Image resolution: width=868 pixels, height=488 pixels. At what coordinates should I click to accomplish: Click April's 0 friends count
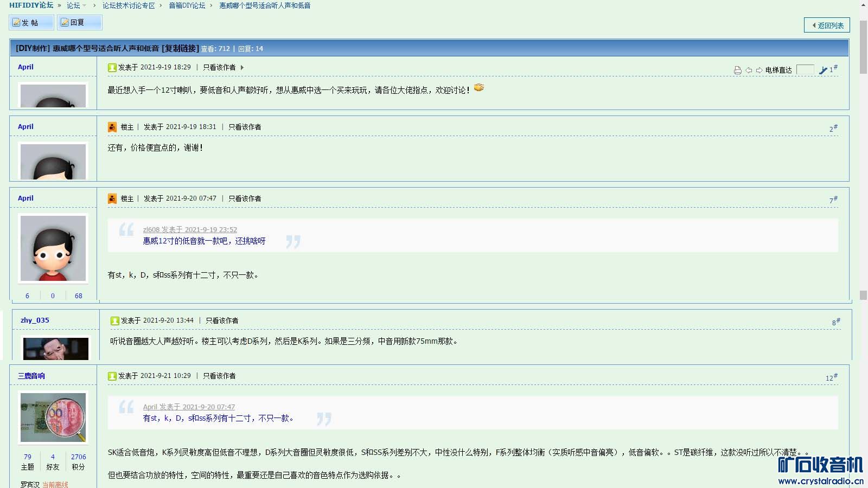pos(53,296)
